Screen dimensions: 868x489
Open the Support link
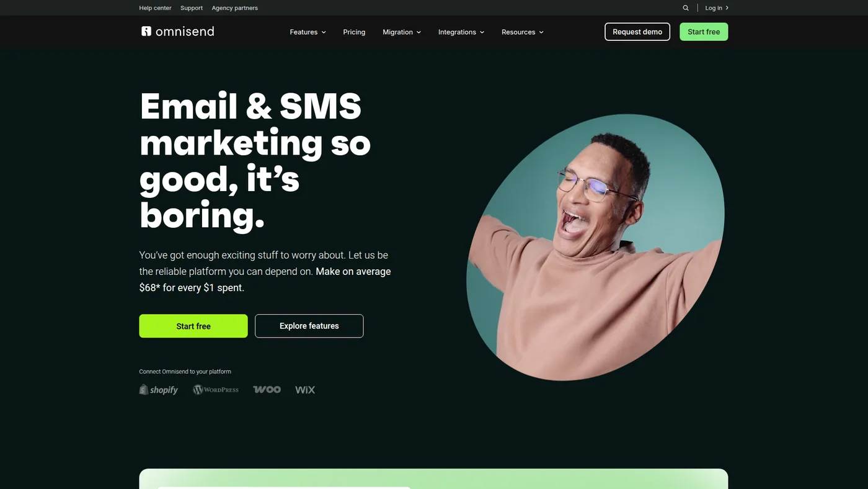pyautogui.click(x=192, y=8)
